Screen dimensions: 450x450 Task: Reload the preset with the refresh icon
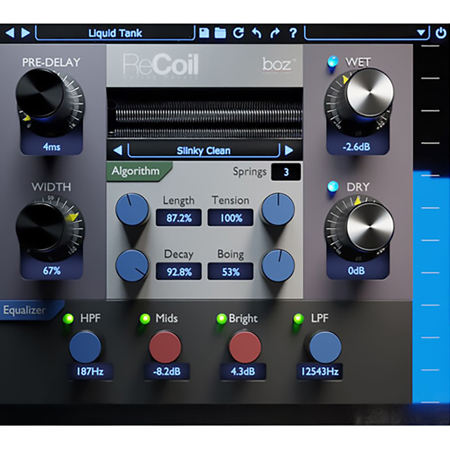click(x=238, y=33)
